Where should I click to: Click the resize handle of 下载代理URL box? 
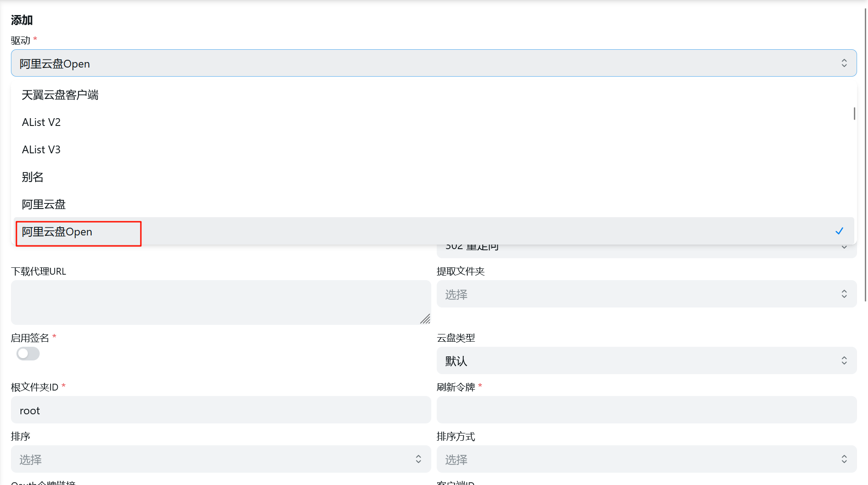(425, 319)
